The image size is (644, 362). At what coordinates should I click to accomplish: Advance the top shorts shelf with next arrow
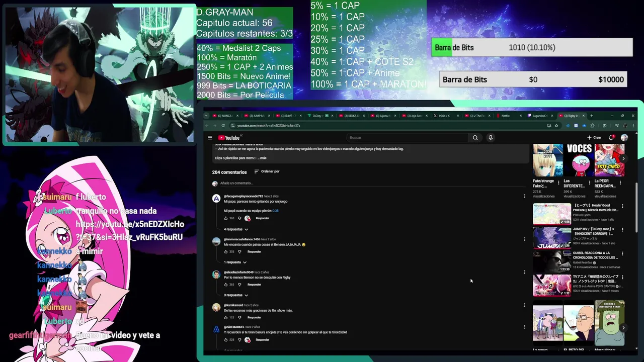(x=623, y=159)
